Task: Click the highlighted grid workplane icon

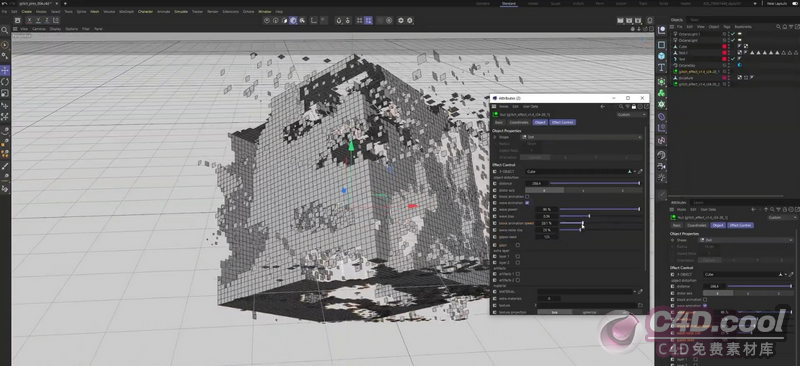Action: (x=368, y=20)
